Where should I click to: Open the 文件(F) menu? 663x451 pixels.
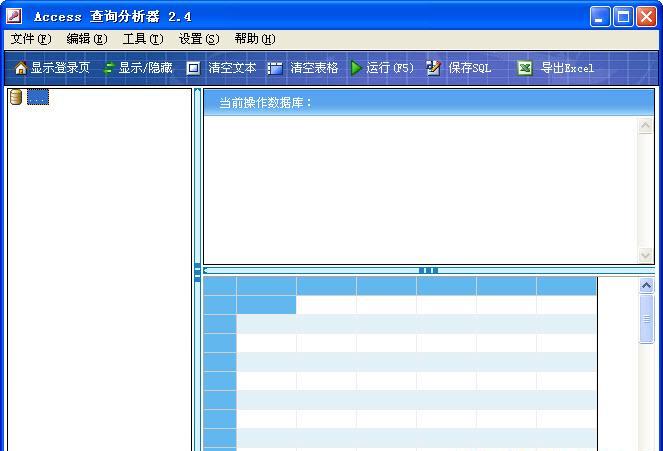coord(30,39)
